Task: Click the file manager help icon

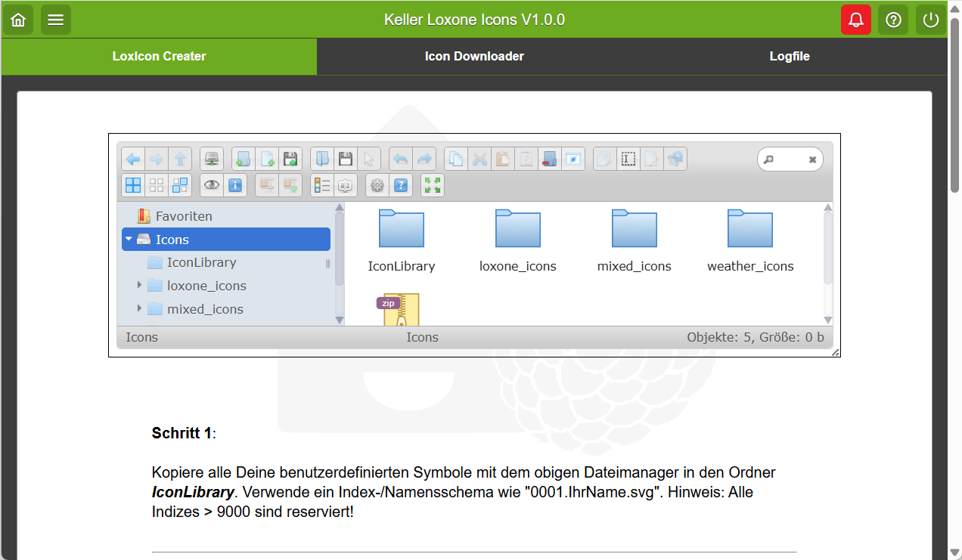Action: point(401,184)
